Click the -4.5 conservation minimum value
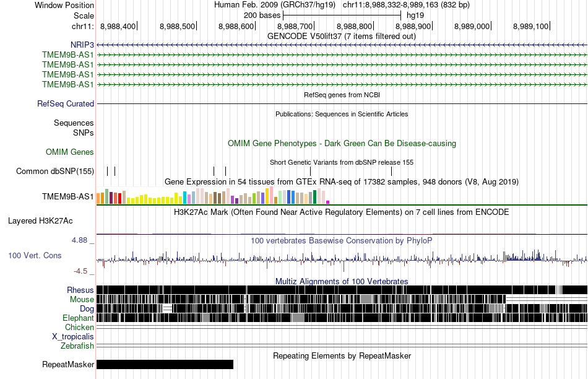 (x=80, y=271)
